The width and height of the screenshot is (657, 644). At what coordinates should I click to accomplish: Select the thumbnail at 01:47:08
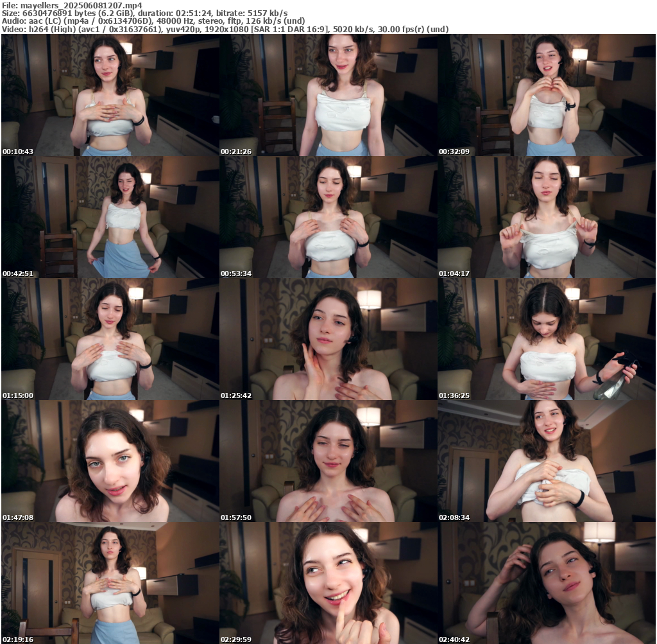110,461
